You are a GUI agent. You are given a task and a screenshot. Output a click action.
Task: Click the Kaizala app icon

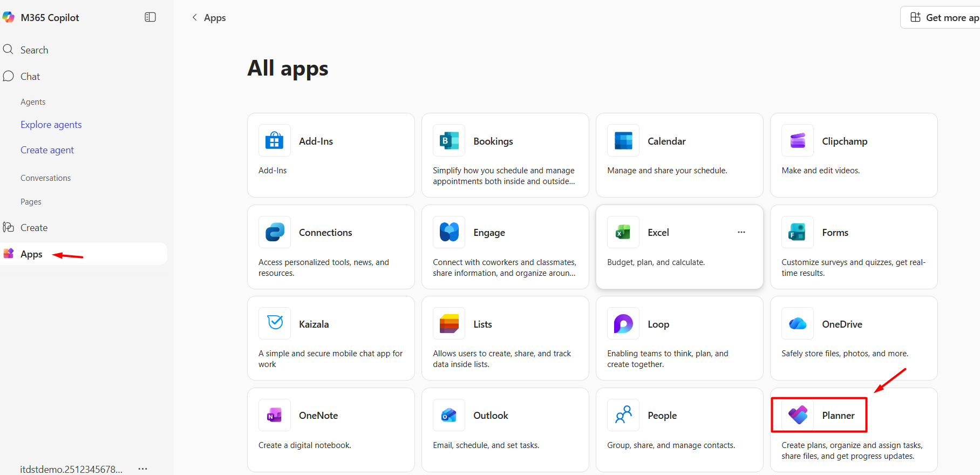click(274, 323)
